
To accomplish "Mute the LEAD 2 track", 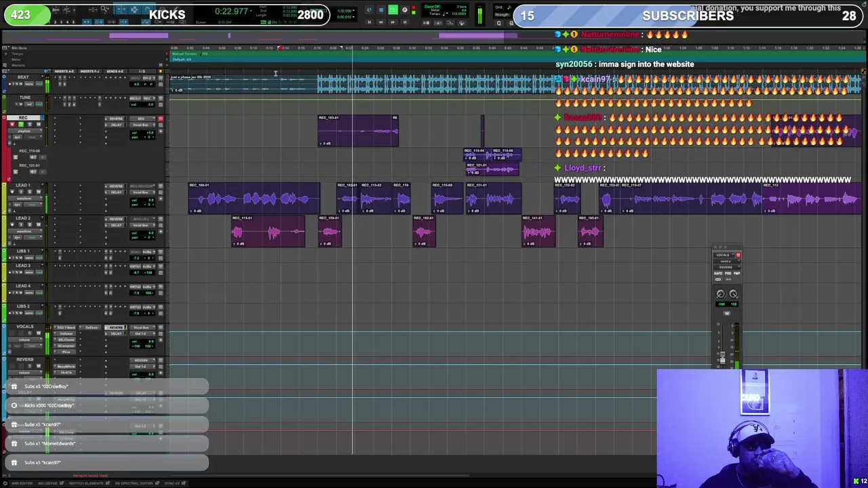I will click(x=39, y=224).
